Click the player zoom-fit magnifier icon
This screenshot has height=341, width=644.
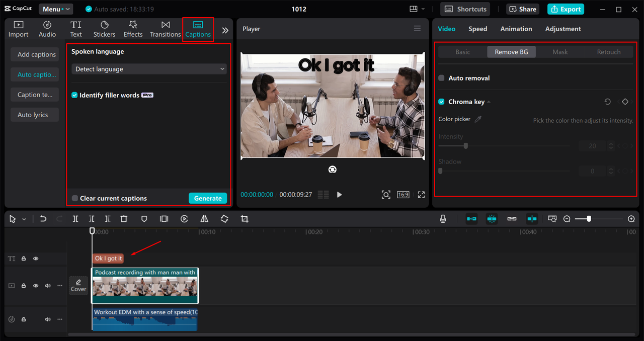[x=386, y=195]
